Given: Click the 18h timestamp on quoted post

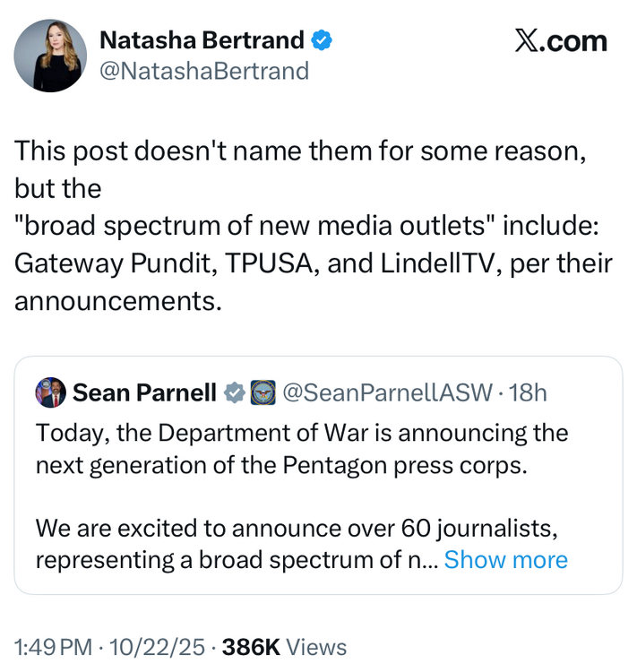Looking at the screenshot, I should 528,392.
